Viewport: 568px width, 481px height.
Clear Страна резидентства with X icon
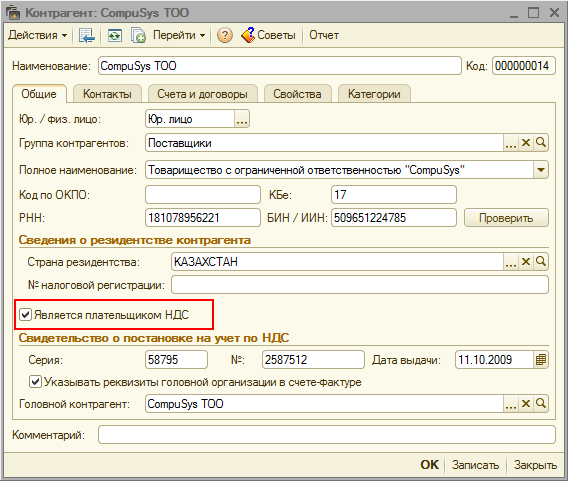point(526,262)
